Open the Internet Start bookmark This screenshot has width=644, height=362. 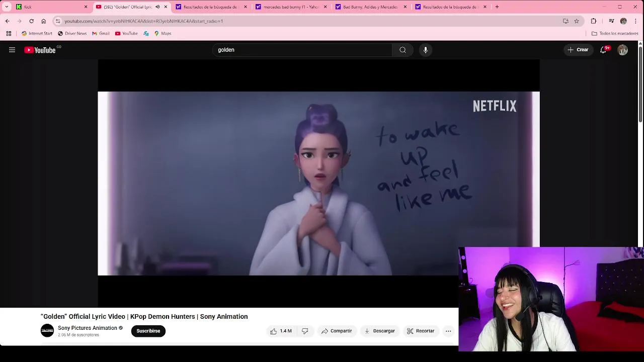pos(37,34)
